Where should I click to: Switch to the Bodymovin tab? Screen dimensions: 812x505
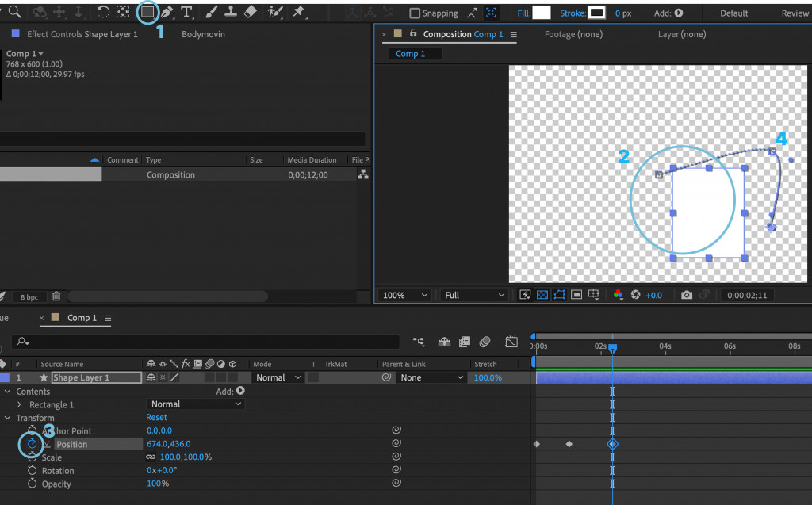(x=204, y=34)
